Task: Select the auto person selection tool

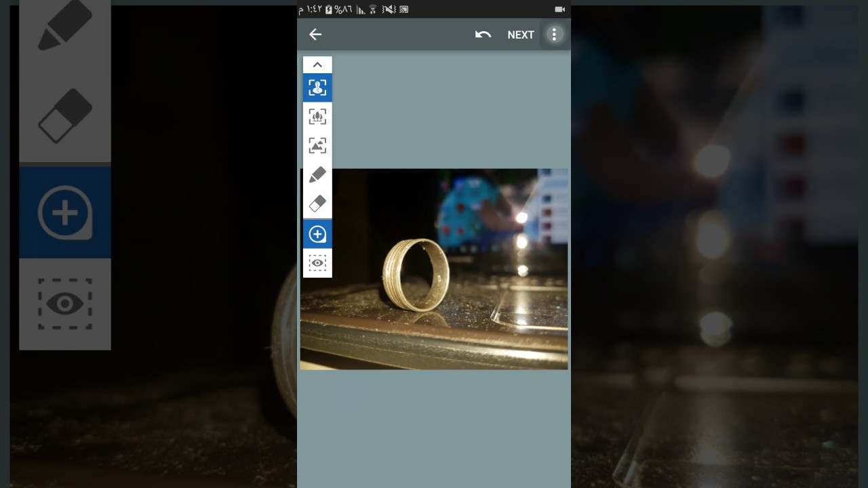Action: click(x=317, y=87)
